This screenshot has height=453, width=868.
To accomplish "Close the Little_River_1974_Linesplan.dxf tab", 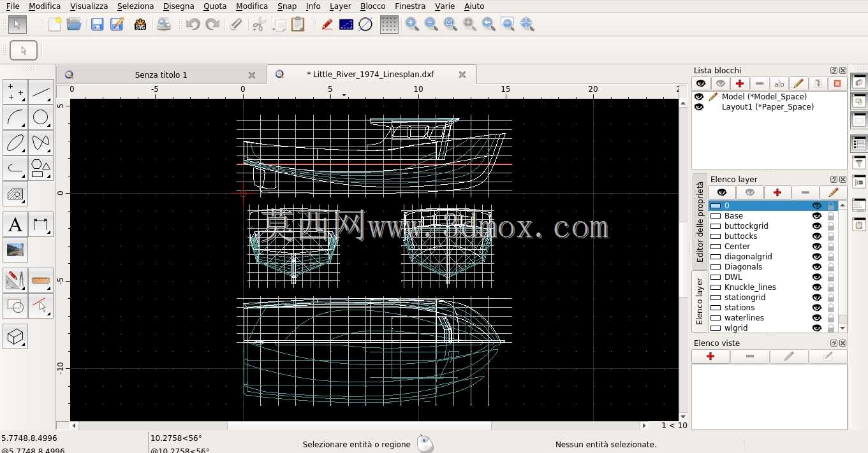I will [x=462, y=75].
